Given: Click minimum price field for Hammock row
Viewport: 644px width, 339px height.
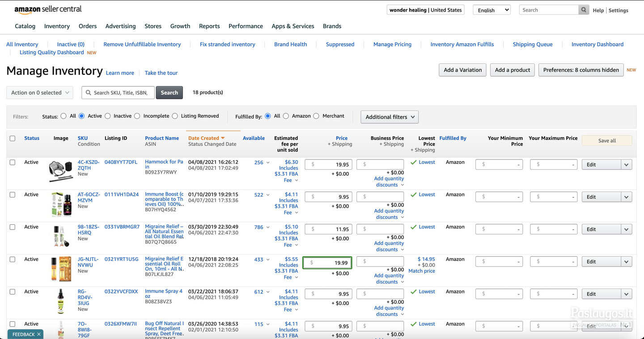Looking at the screenshot, I should (x=499, y=165).
